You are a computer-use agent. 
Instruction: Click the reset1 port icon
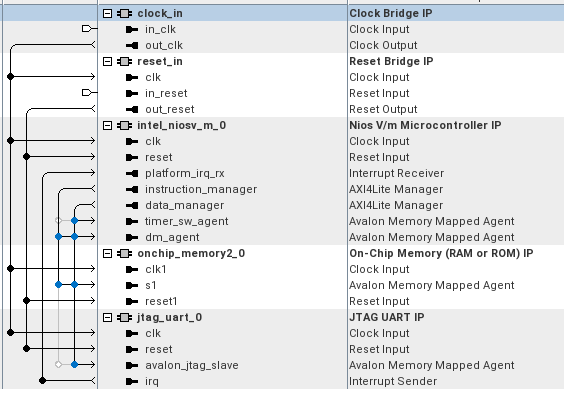[132, 301]
